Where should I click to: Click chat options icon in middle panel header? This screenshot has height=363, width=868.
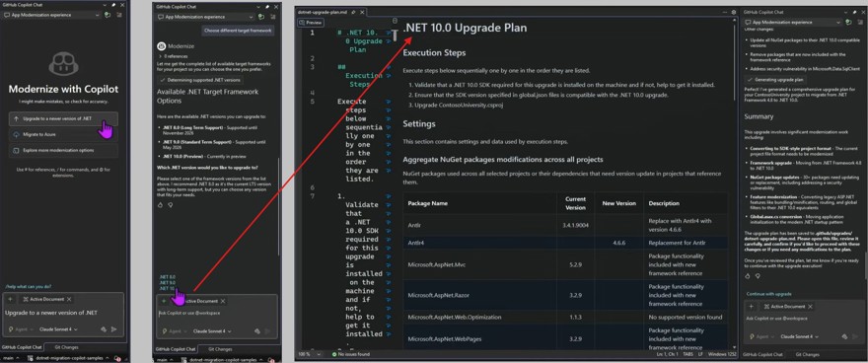[273, 17]
